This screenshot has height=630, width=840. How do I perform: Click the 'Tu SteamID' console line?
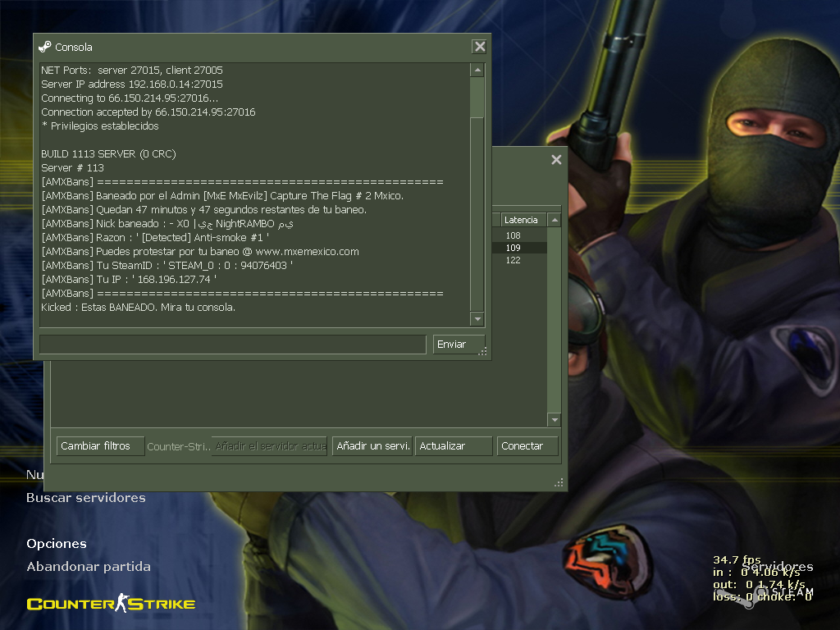pos(167,266)
